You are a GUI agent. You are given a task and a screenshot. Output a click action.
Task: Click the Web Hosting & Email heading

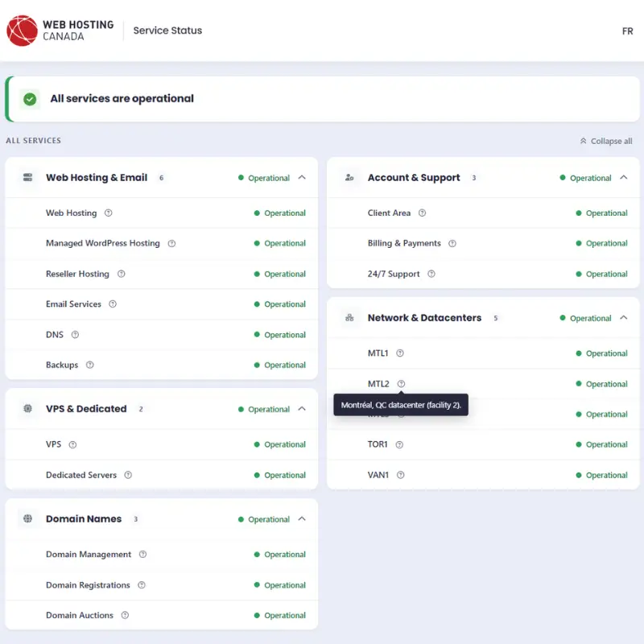click(97, 177)
